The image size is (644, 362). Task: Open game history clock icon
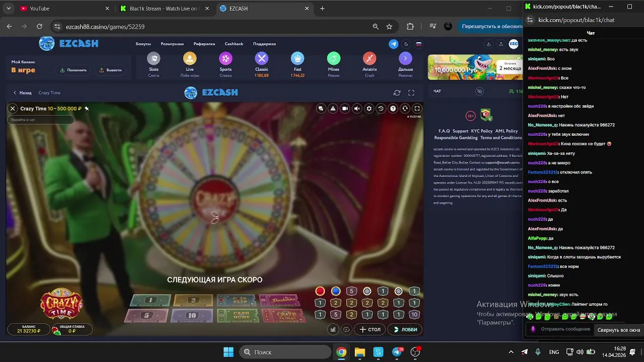click(381, 108)
